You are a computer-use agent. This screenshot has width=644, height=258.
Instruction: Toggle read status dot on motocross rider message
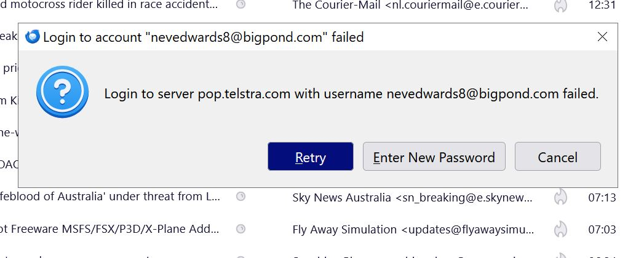[x=241, y=4]
